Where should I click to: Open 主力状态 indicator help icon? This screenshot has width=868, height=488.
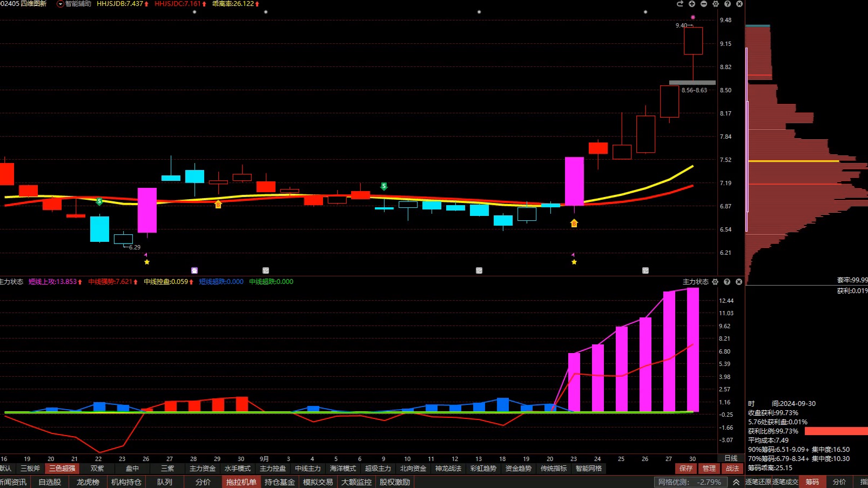click(727, 282)
